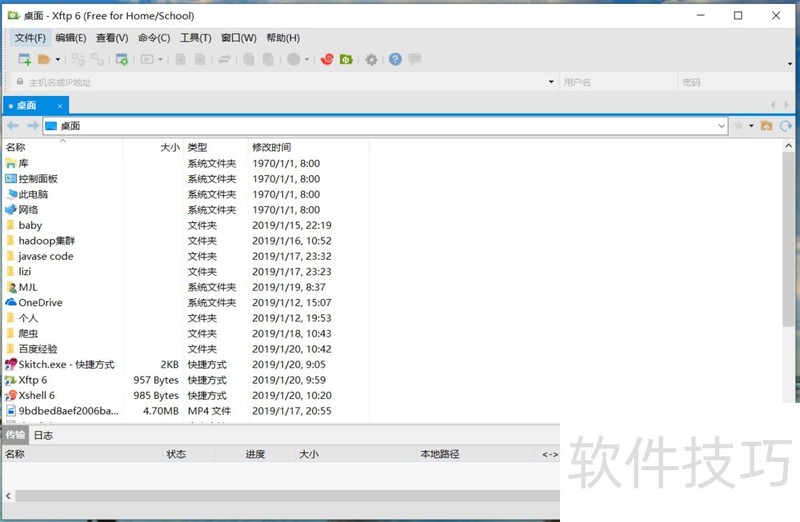The width and height of the screenshot is (800, 522).
Task: Click the first grayed document icon
Action: [x=181, y=59]
